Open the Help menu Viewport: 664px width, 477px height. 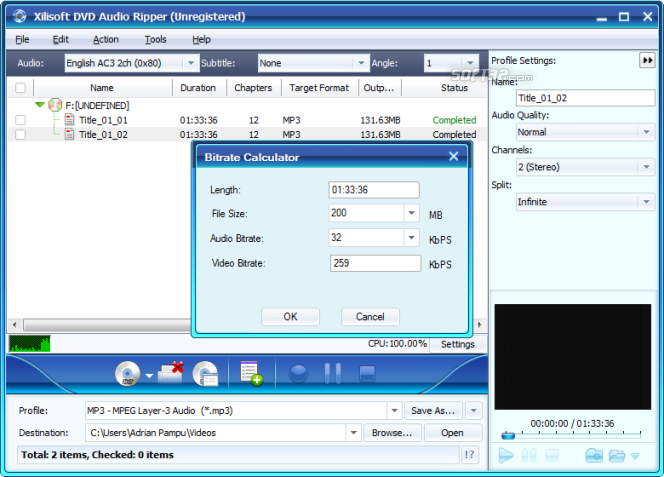[x=201, y=39]
